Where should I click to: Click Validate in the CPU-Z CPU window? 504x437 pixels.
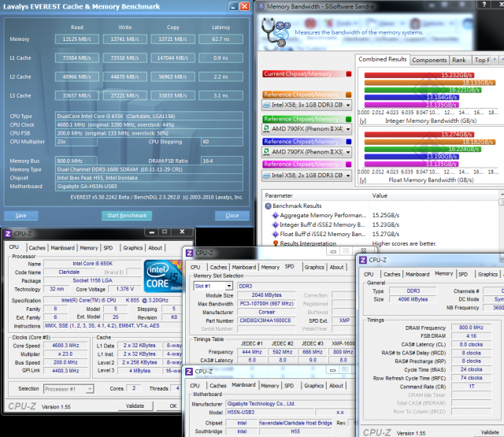(x=135, y=406)
